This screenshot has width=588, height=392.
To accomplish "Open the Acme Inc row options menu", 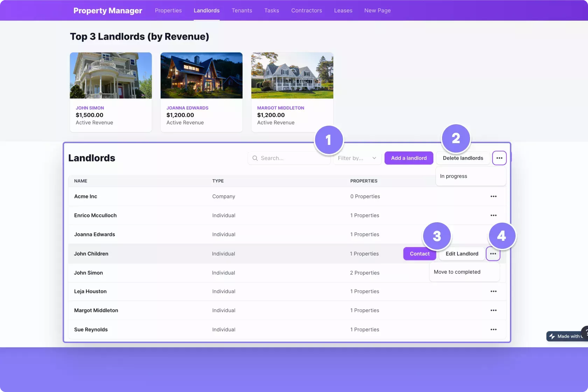I will 493,196.
